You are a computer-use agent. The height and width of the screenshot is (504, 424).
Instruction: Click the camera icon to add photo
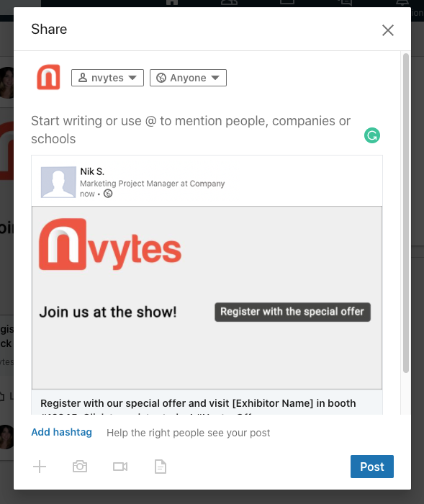click(80, 467)
